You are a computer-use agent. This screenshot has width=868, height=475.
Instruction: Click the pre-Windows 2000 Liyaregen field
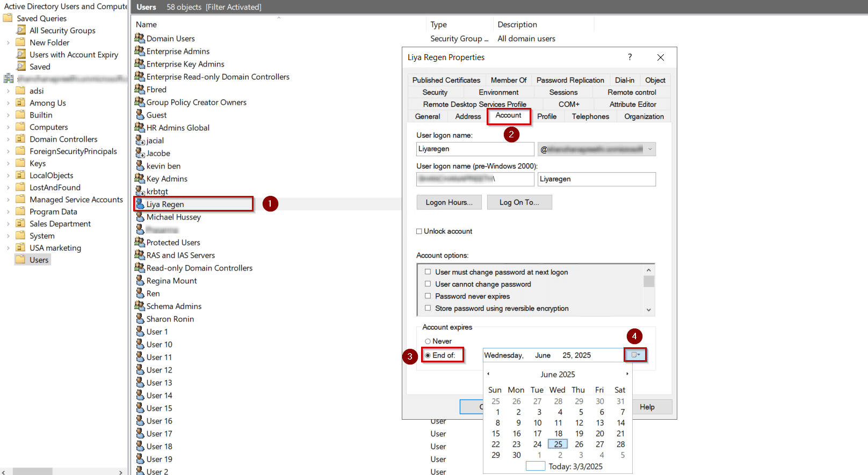coord(597,179)
